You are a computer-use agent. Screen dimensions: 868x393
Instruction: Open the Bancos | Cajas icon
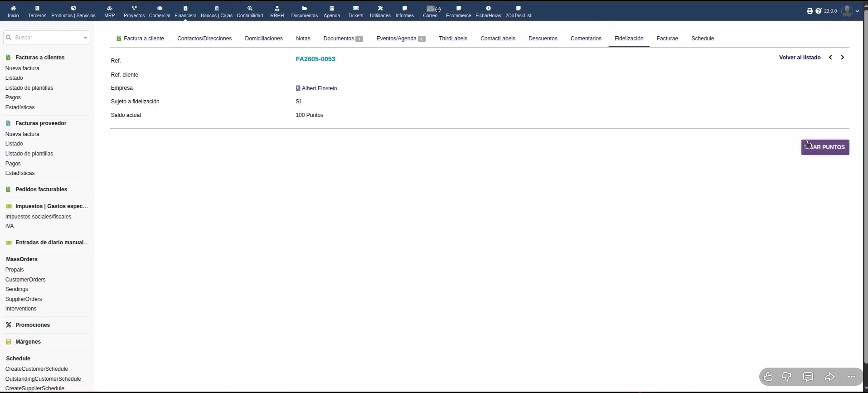coord(217,8)
